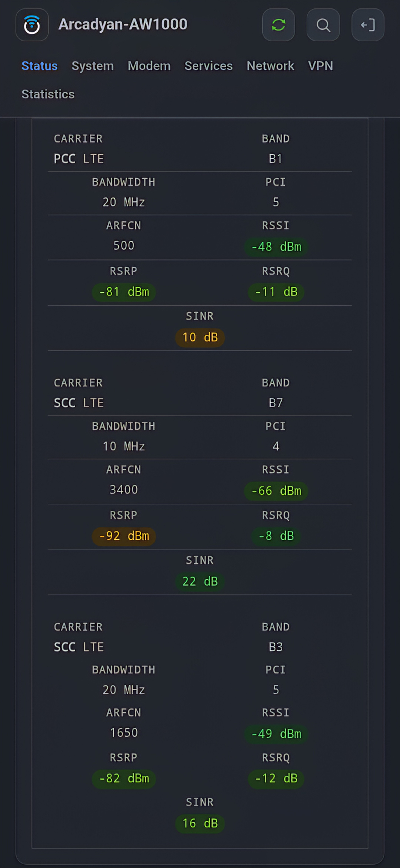
Task: Select the -12 dB RSRQ badge
Action: coord(276,778)
